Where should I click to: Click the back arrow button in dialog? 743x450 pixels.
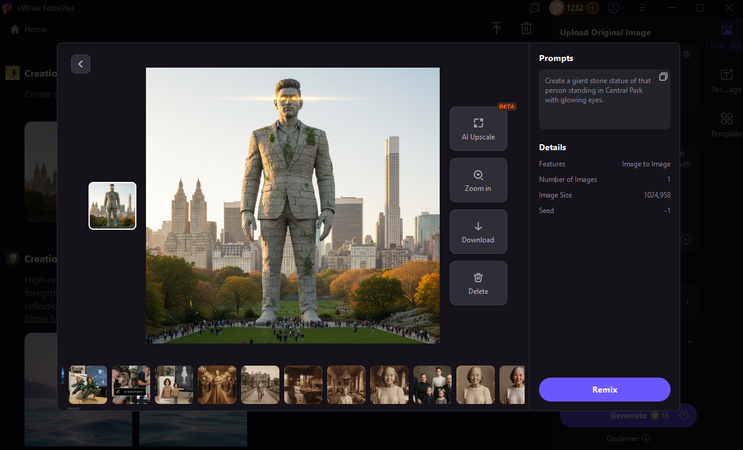[81, 64]
